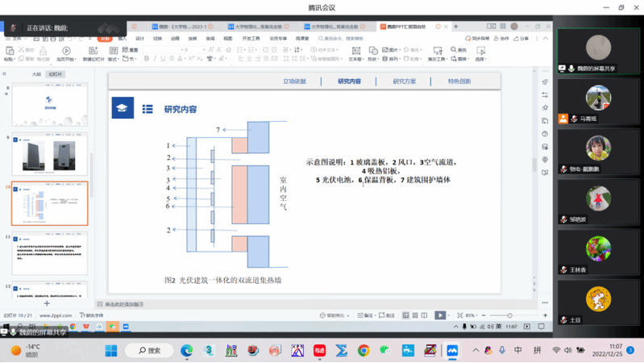Viewport: 644px width, 363px height.
Task: Switch slide panel to 大纲 outline view
Action: (x=36, y=74)
